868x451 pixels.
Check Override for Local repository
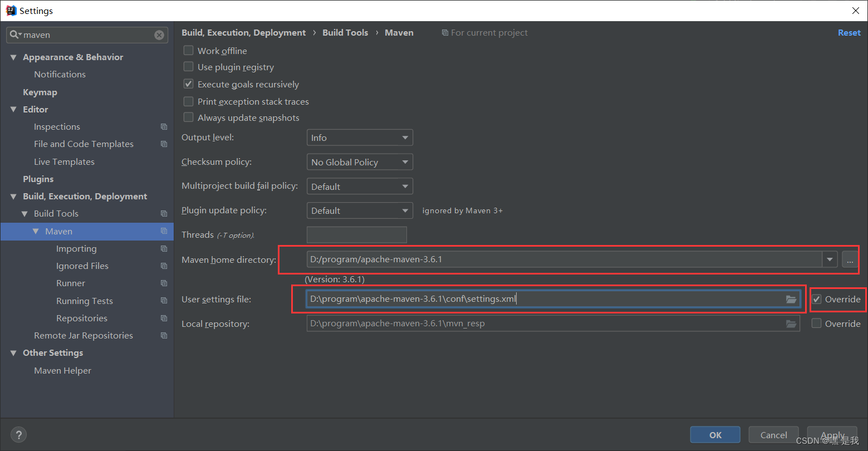(x=817, y=323)
